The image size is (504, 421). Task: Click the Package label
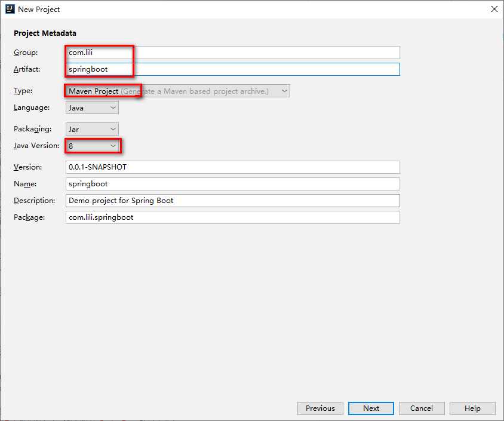tap(29, 217)
